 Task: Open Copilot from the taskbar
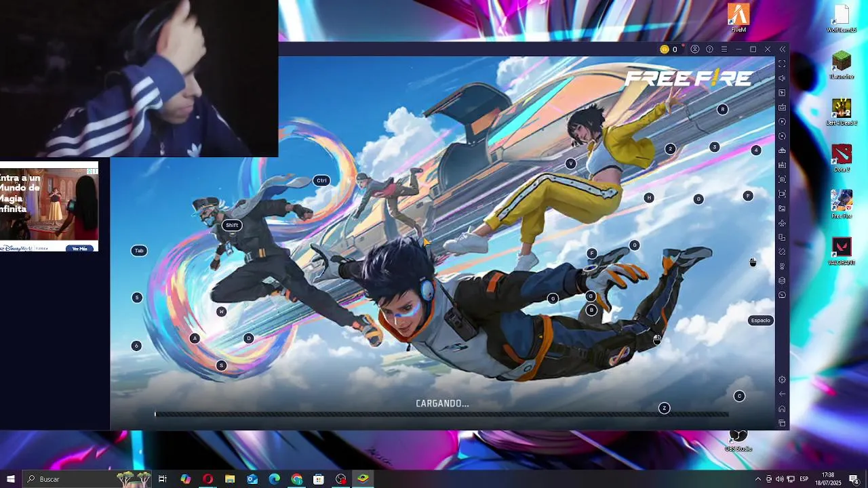185,479
